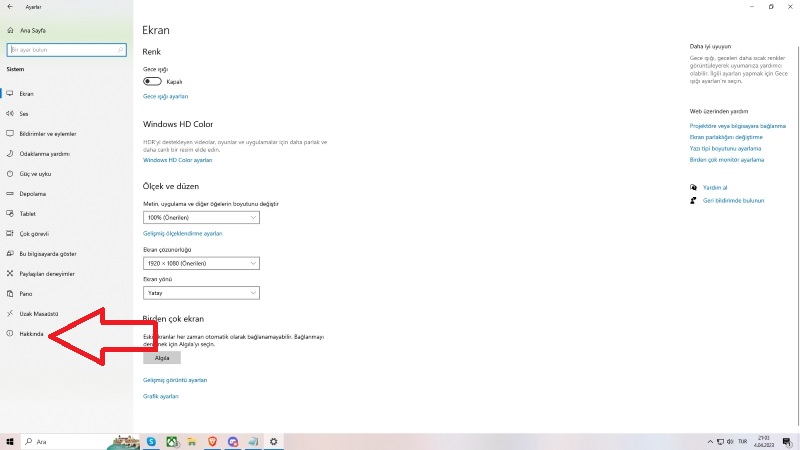
Task: Open Windows HD Color ayarları link
Action: pos(178,160)
